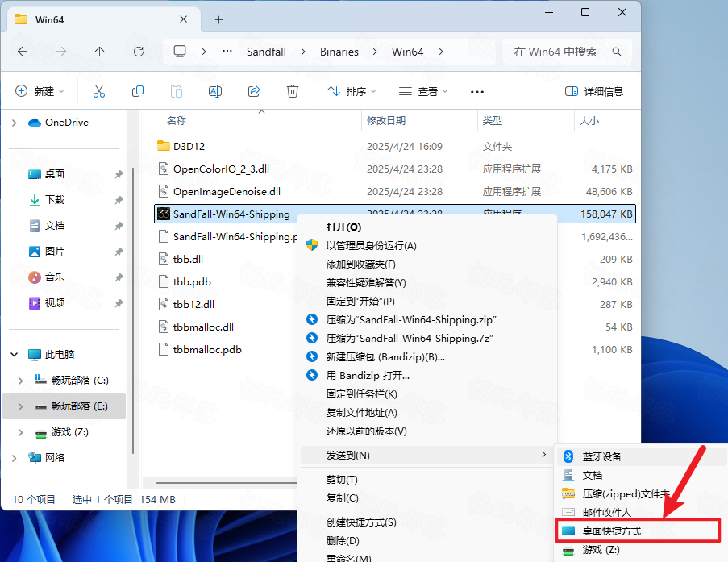This screenshot has height=562, width=728.
Task: Click the Win64 breadcrumb segment
Action: 407,52
